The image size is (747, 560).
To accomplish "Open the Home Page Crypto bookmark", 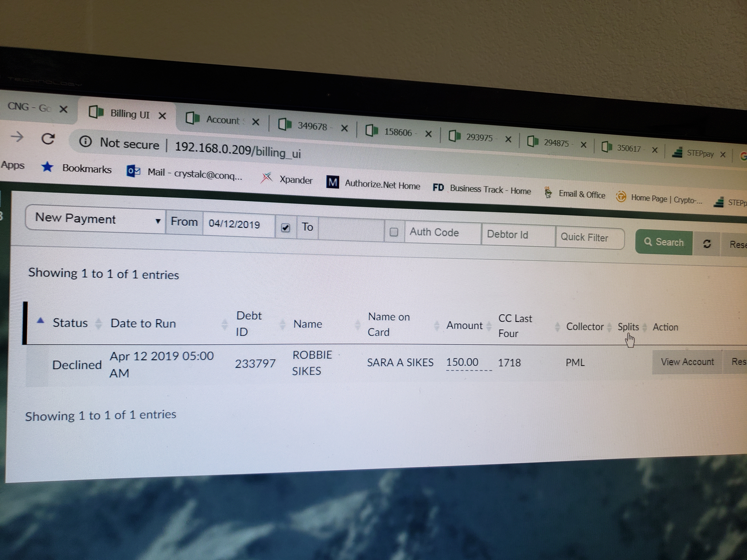I will coord(659,199).
